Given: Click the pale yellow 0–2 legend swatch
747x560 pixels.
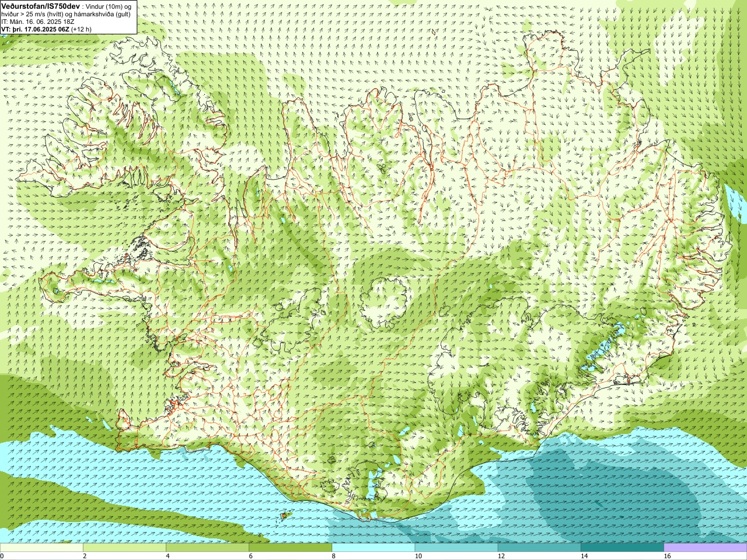Looking at the screenshot, I should [x=41, y=548].
